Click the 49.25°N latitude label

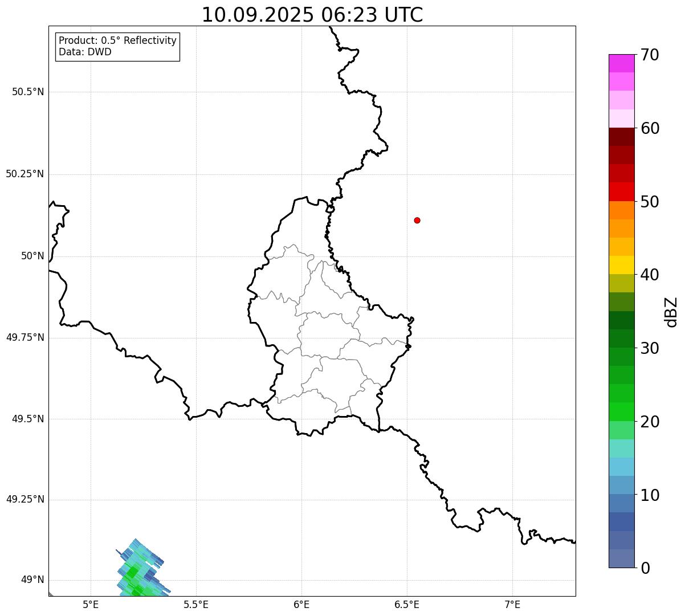[25, 499]
